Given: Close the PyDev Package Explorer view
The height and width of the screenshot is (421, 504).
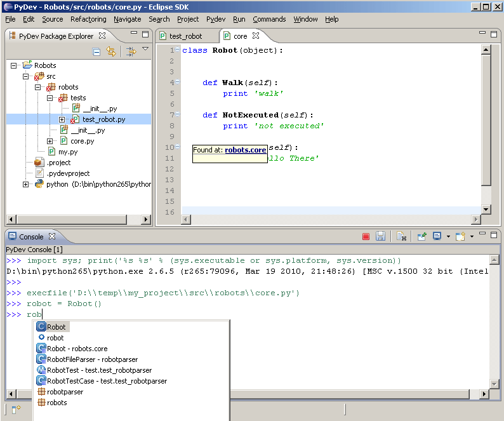Looking at the screenshot, I should click(102, 36).
